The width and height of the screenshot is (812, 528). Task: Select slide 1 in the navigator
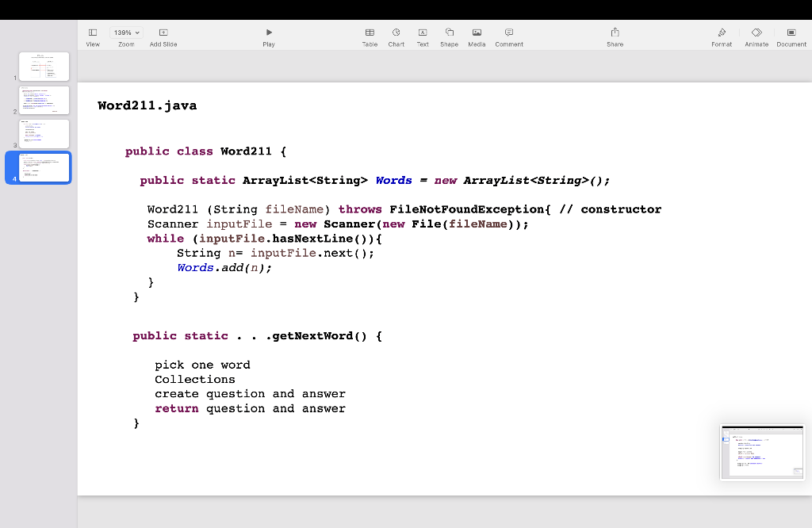(44, 67)
